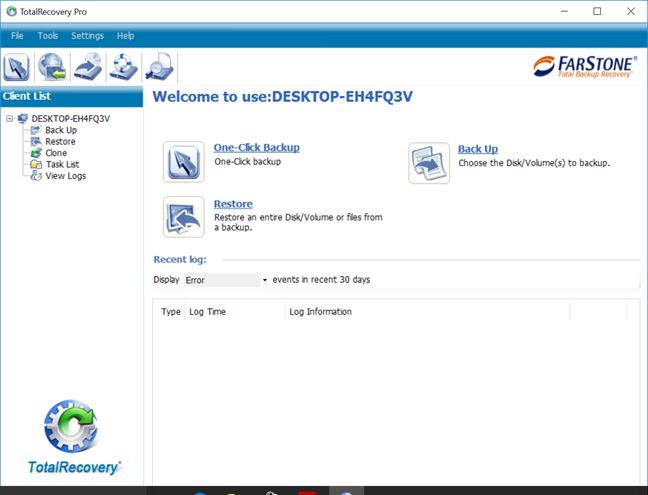The width and height of the screenshot is (648, 495).
Task: Select Back Up in client tree
Action: [x=61, y=130]
